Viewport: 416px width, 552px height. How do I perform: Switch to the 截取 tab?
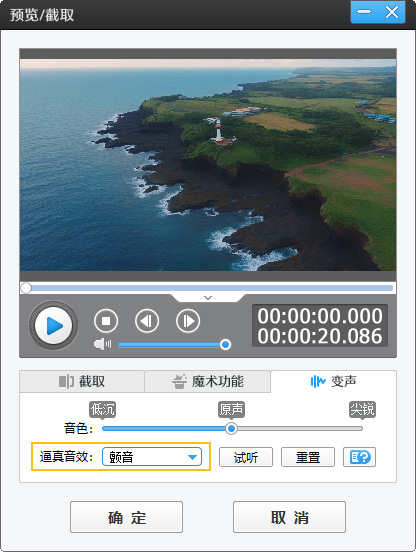coord(82,381)
